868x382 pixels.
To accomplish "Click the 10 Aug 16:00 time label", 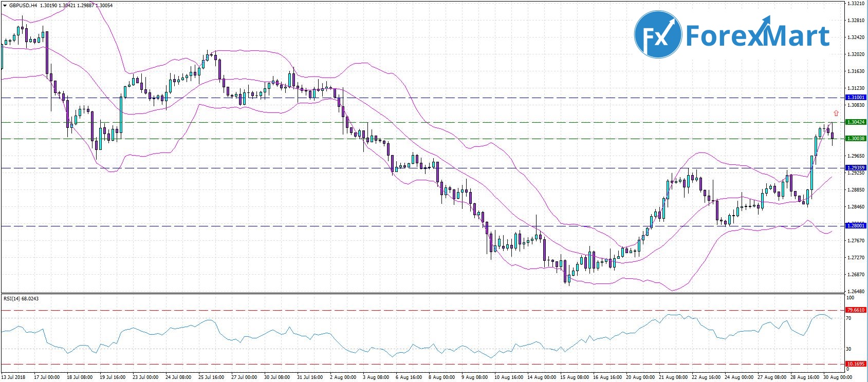I will tap(508, 377).
